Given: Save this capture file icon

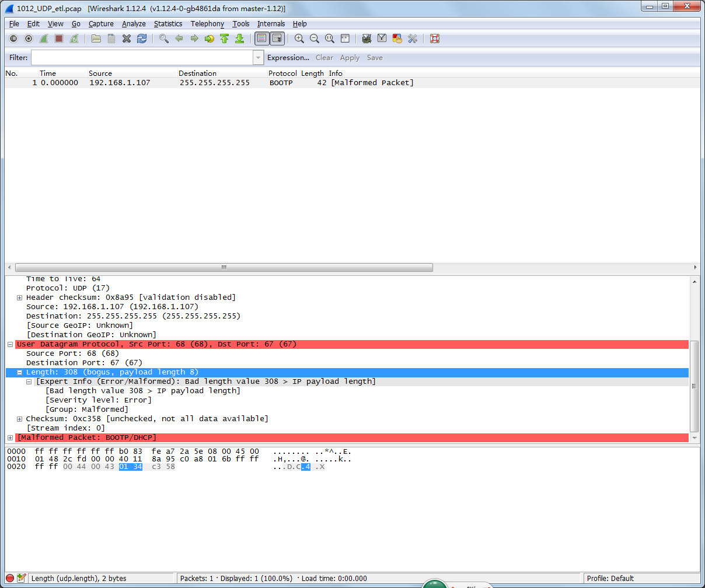Looking at the screenshot, I should (x=111, y=38).
